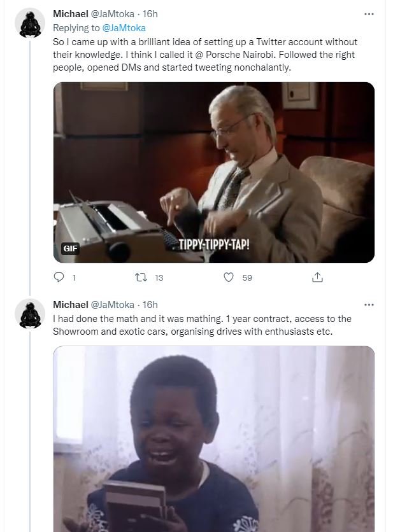The width and height of the screenshot is (393, 532).
Task: Open the 16h timestamp of the second tweet
Action: pyautogui.click(x=150, y=305)
